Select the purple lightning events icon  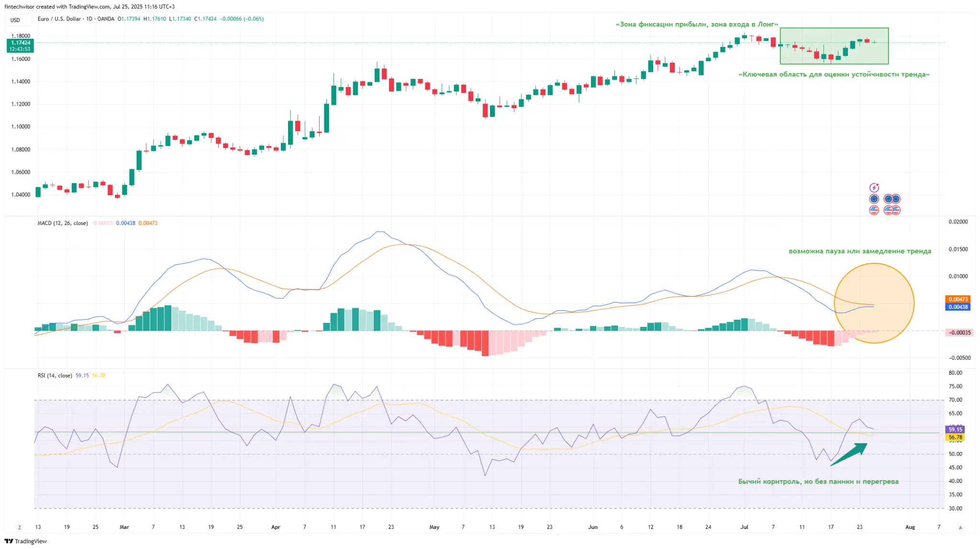click(x=874, y=188)
